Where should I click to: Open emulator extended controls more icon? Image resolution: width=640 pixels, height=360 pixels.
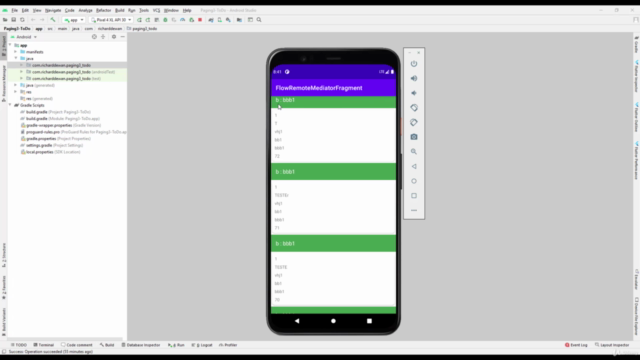414,210
